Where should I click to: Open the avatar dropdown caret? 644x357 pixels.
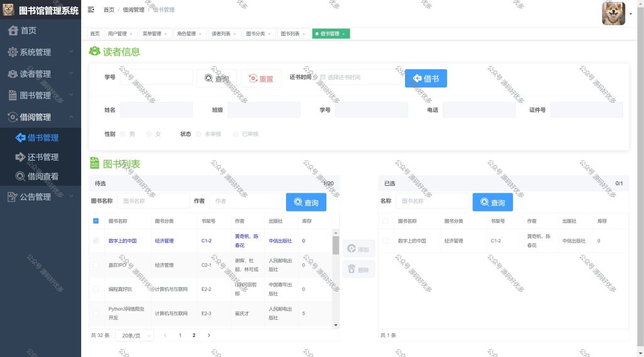(631, 14)
